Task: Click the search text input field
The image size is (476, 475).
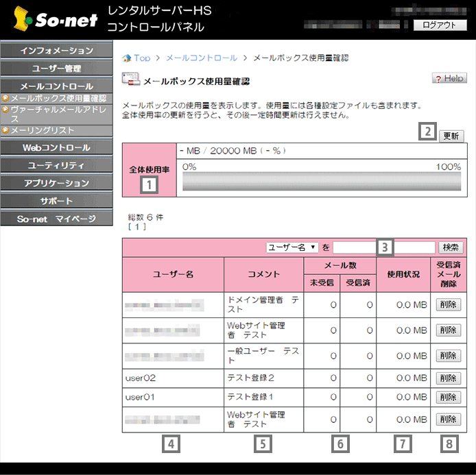Action: coord(384,247)
